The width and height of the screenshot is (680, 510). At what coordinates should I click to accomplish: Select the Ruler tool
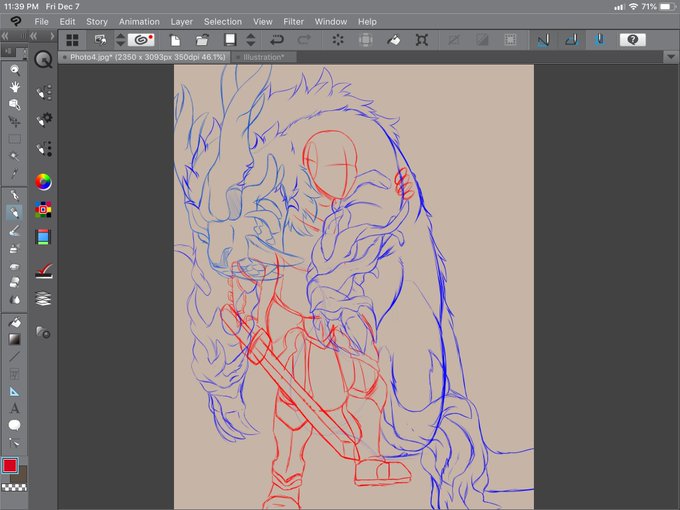click(14, 392)
